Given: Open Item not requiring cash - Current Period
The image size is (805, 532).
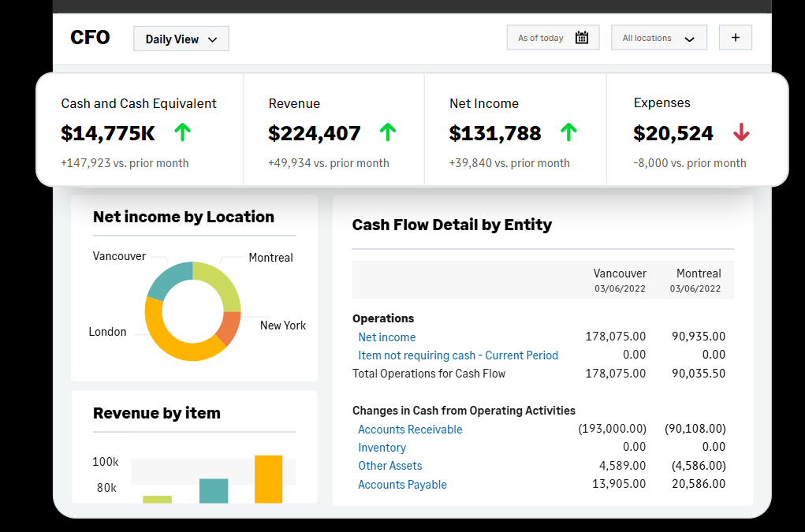Looking at the screenshot, I should point(457,355).
